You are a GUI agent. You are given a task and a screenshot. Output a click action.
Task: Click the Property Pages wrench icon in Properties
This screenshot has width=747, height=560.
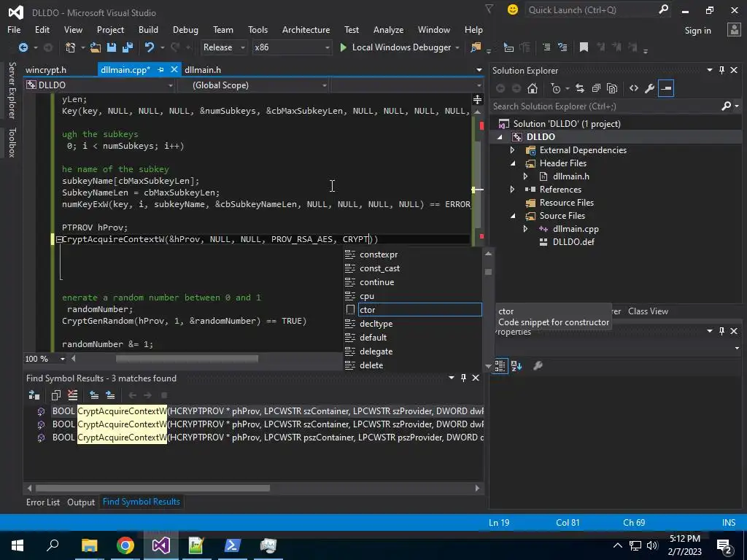tap(538, 366)
